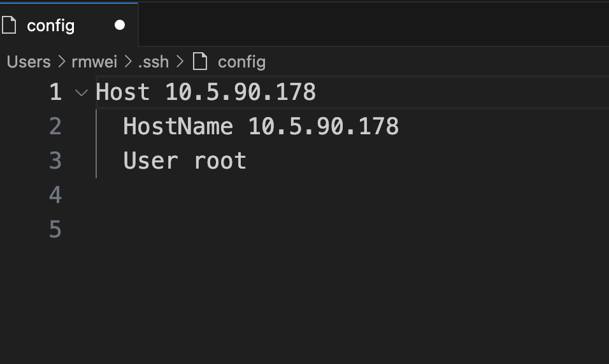Open the rmwei breadcrumb folder
The image size is (609, 364).
(x=94, y=62)
